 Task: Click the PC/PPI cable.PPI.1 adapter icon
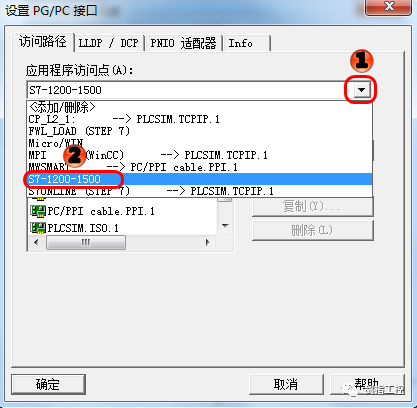pos(38,211)
